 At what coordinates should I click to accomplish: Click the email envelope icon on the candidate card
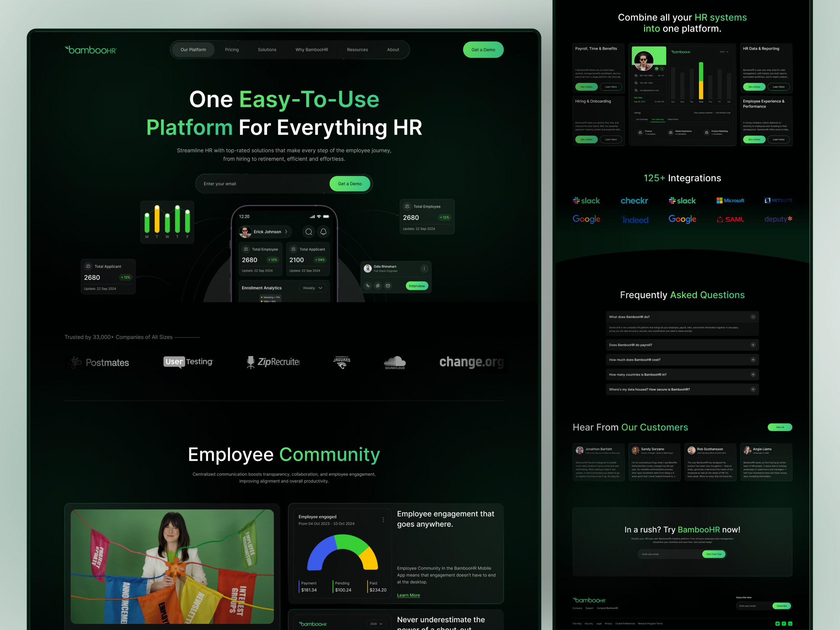tap(388, 286)
